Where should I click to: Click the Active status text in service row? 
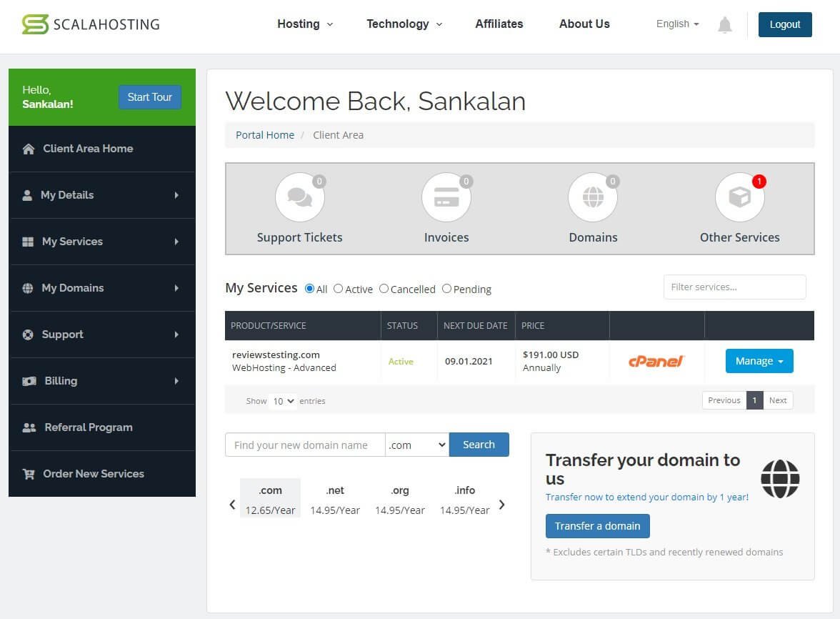pos(401,362)
